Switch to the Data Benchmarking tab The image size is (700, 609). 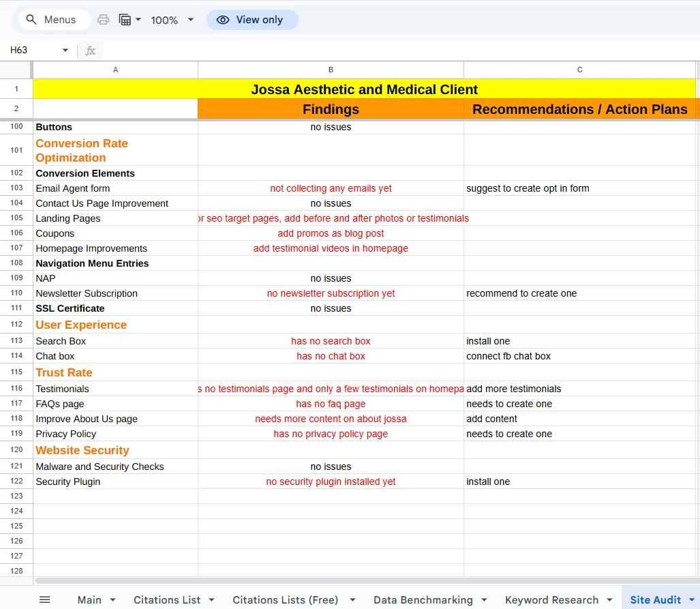[423, 599]
